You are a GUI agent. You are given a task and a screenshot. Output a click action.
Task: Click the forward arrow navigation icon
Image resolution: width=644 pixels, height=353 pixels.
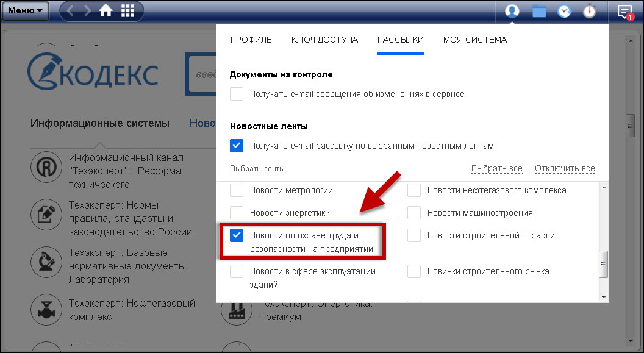click(x=87, y=10)
